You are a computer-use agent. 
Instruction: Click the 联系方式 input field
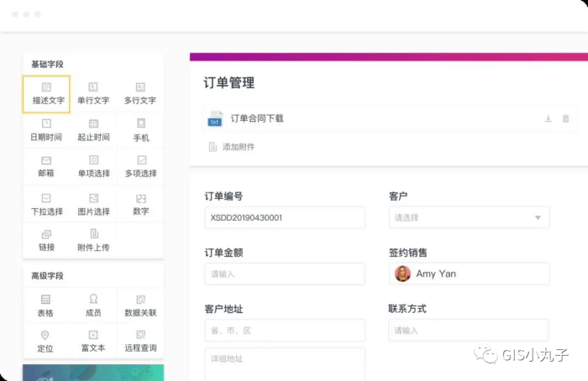469,330
